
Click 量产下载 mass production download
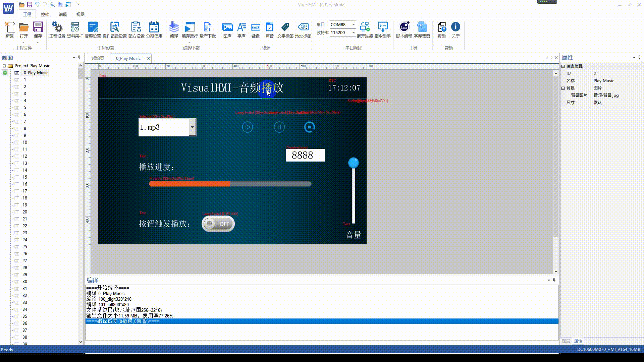click(x=208, y=30)
